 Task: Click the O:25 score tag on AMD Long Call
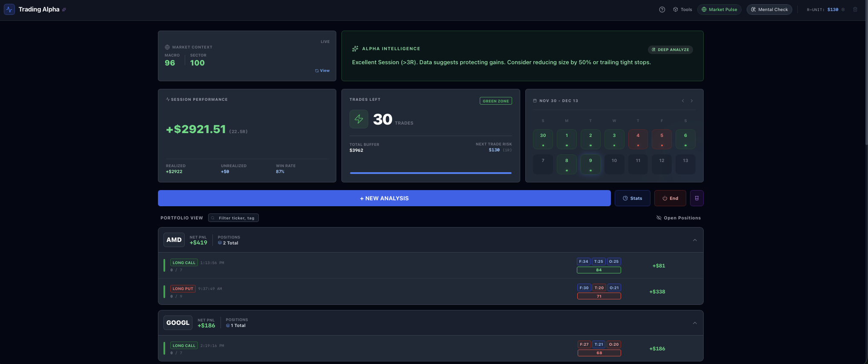pos(614,262)
